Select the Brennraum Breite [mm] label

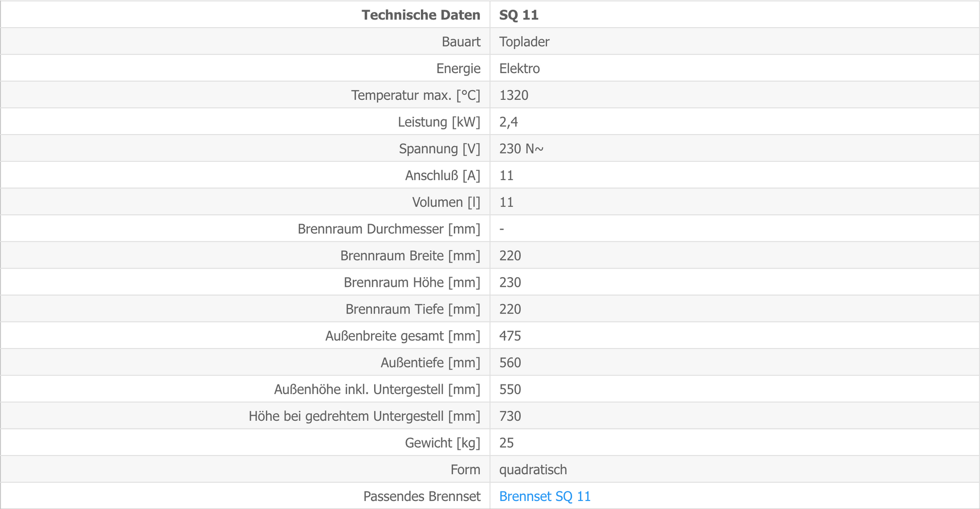point(410,256)
